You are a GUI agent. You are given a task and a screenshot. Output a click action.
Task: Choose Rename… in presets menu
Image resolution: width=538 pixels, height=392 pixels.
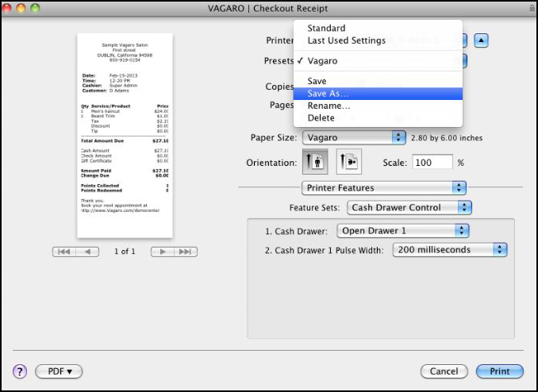click(379, 106)
